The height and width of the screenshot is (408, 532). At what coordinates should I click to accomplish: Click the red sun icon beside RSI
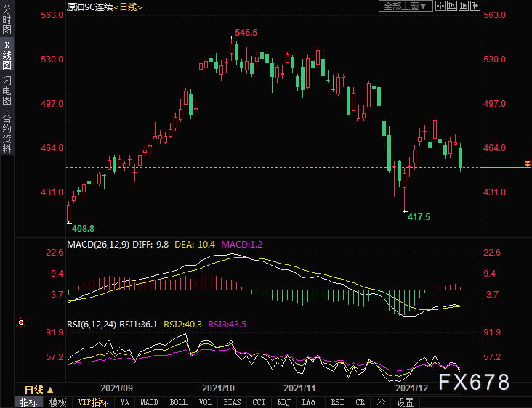21,322
